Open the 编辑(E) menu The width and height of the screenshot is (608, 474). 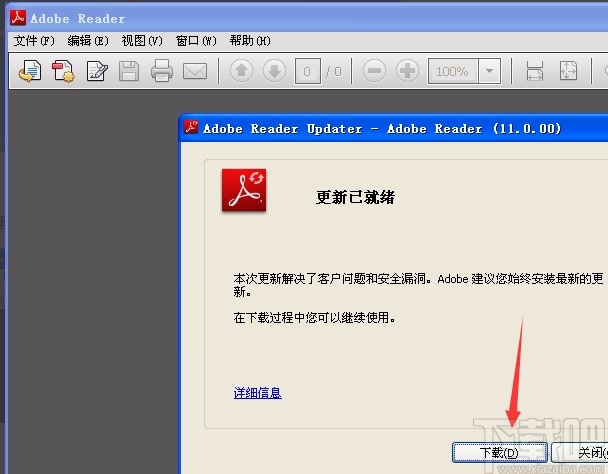88,40
